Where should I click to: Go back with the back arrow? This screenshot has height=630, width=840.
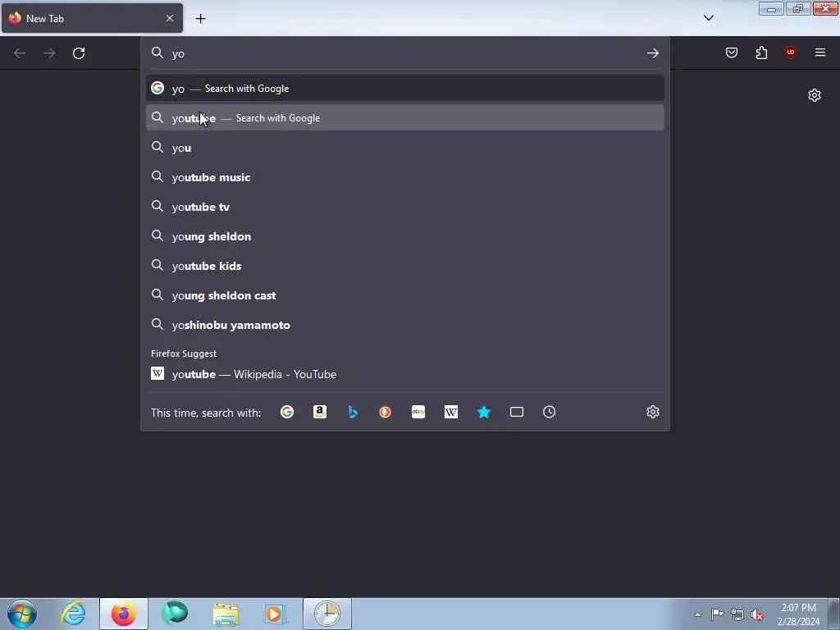(x=20, y=53)
